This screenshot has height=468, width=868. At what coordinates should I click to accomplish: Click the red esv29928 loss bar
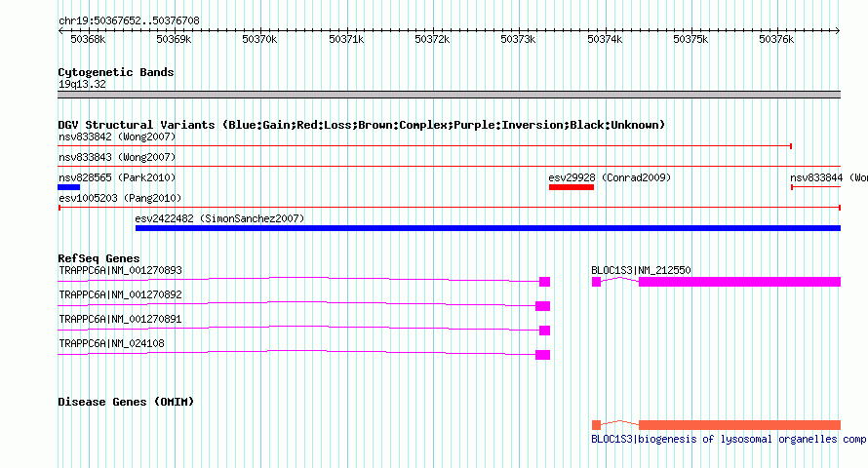coord(572,187)
